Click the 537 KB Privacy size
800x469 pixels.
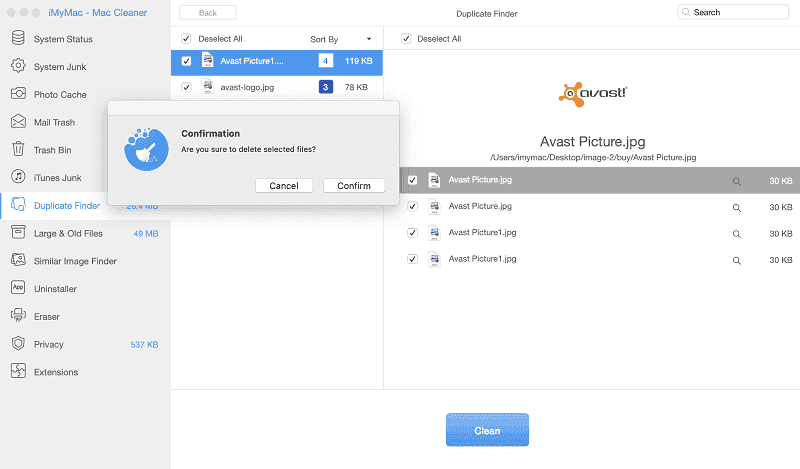click(144, 344)
